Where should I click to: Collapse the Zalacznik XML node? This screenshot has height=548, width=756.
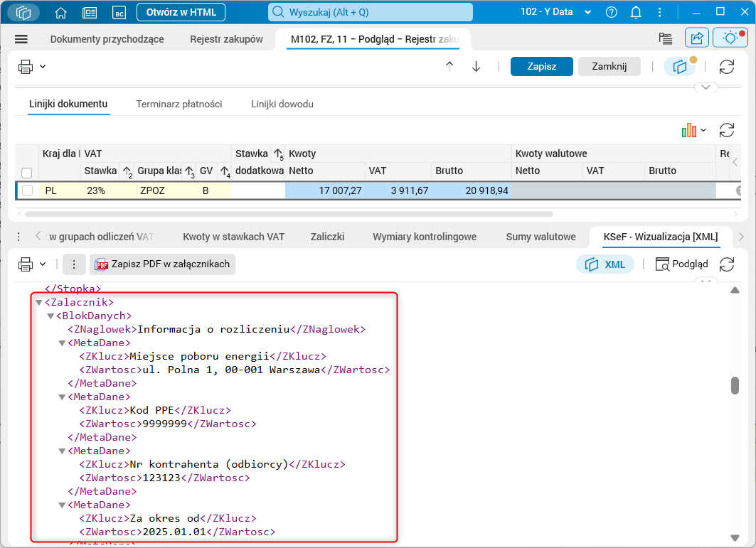(39, 303)
